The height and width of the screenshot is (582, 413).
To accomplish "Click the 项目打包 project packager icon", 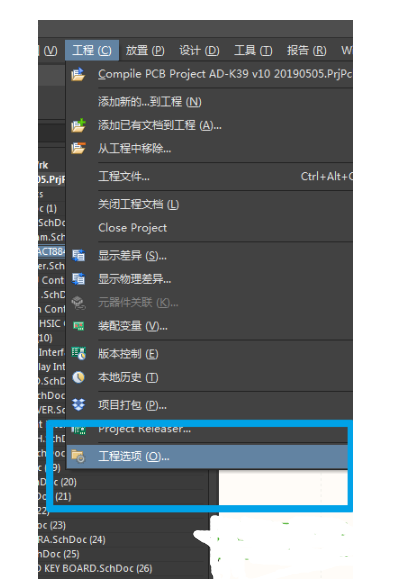I will click(x=78, y=405).
